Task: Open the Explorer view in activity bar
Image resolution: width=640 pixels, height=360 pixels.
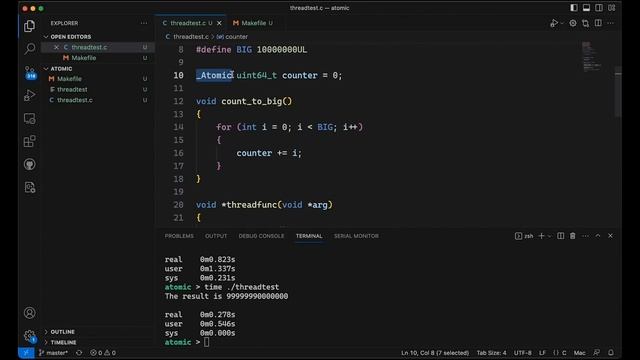Action: [29, 26]
